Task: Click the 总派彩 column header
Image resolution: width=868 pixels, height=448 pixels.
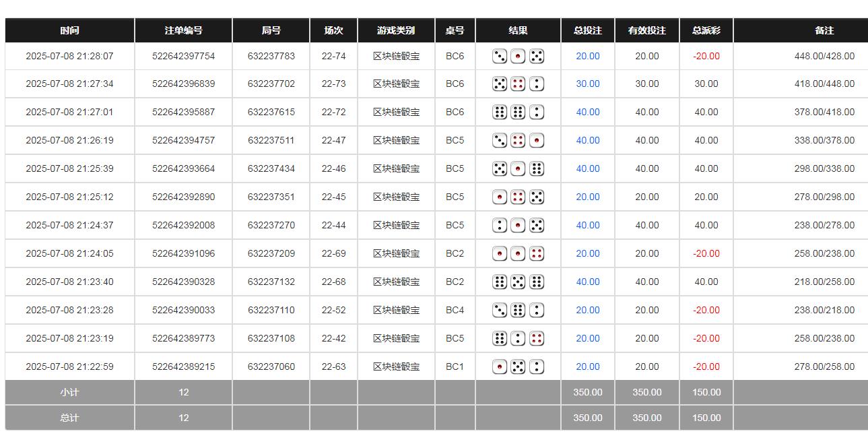Action: point(706,30)
